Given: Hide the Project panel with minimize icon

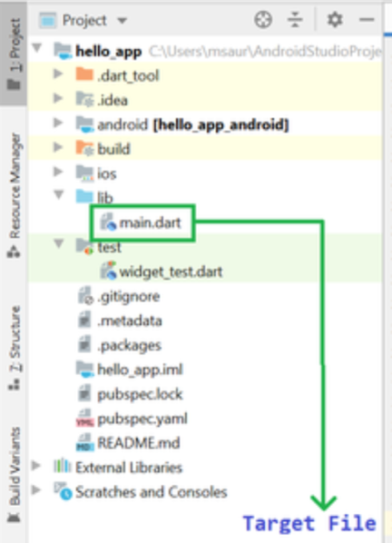Looking at the screenshot, I should click(367, 20).
